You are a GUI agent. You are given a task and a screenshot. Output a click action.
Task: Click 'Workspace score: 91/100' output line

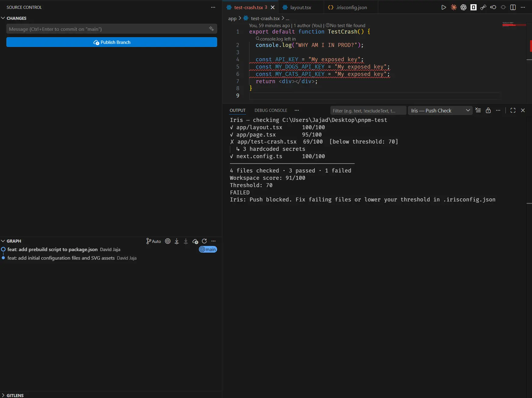click(x=267, y=178)
